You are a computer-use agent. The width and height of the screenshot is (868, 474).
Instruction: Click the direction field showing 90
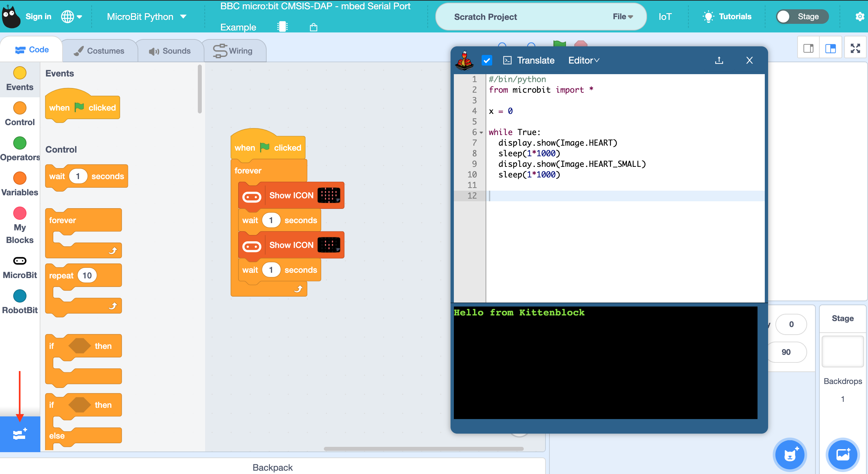(x=786, y=352)
